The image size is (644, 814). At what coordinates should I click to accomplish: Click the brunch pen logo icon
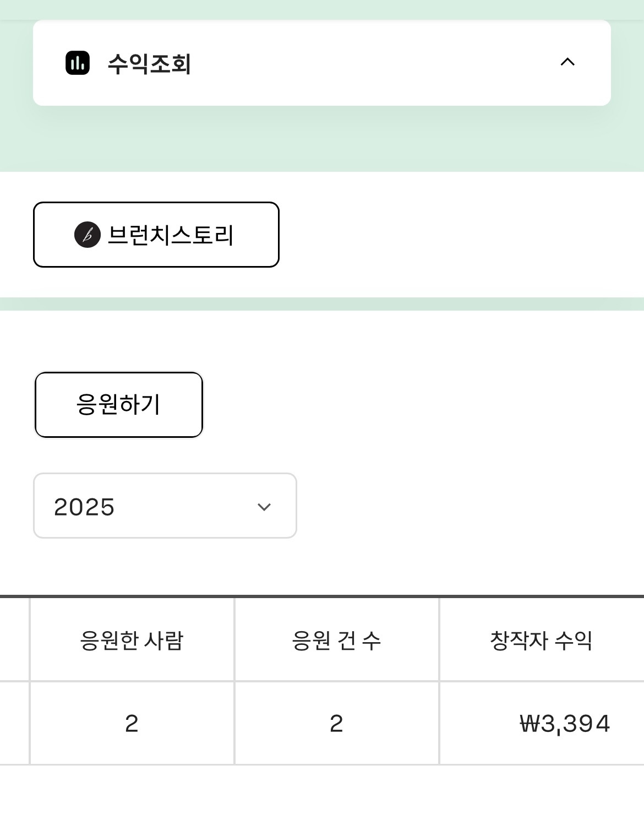tap(87, 235)
